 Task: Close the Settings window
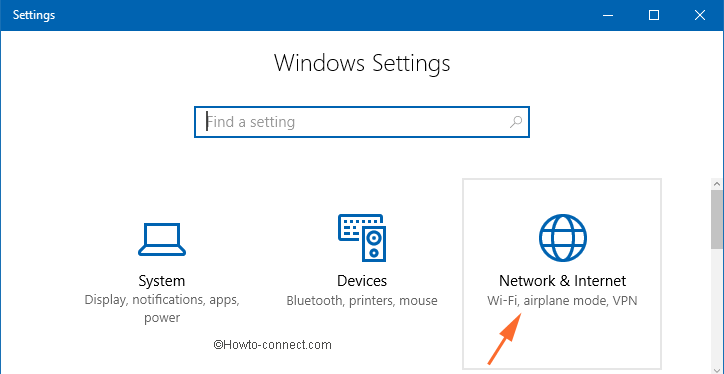point(700,15)
